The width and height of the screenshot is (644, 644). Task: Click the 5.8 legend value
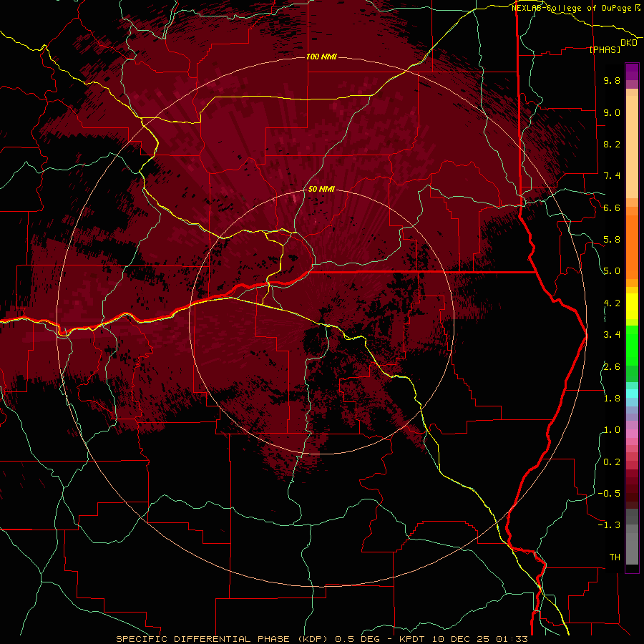[612, 240]
